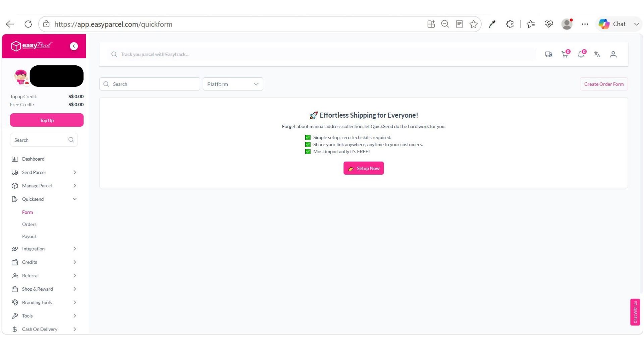This screenshot has width=644, height=362.
Task: Click the Topup Credit S$ 0.00 value
Action: 76,97
